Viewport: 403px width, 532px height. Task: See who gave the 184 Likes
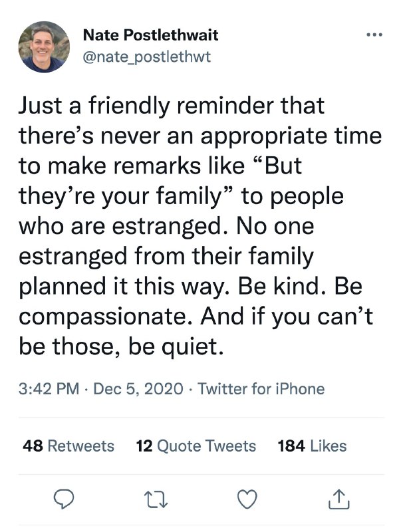click(312, 446)
